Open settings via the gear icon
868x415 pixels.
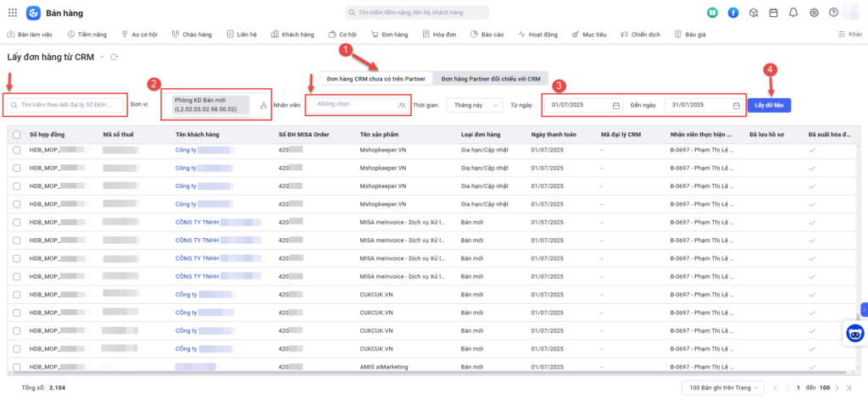point(814,13)
